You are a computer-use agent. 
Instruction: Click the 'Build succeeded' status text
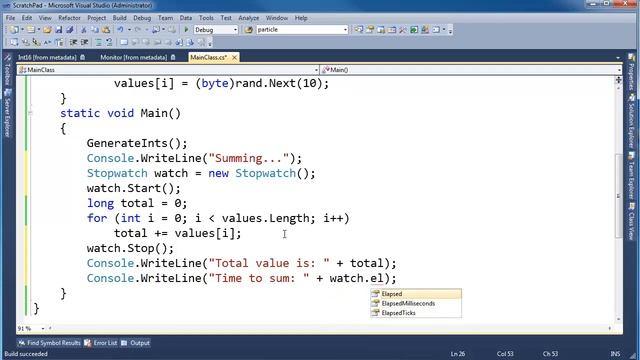26,354
